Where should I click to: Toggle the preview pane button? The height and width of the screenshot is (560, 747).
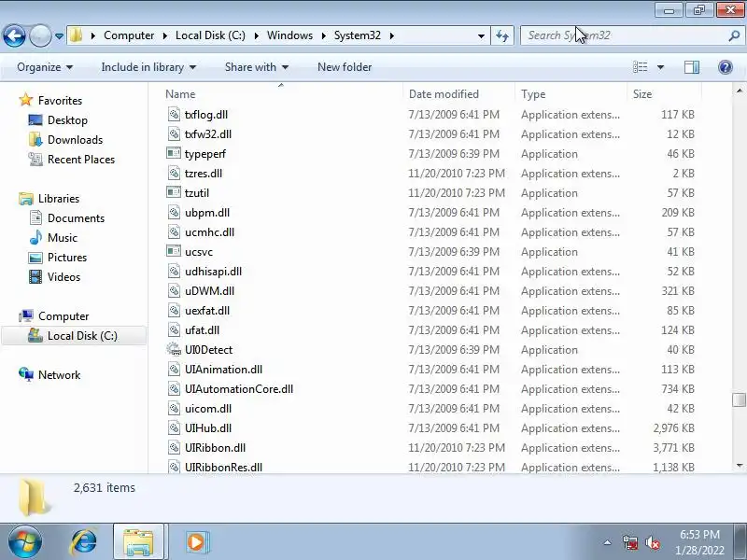(x=692, y=67)
